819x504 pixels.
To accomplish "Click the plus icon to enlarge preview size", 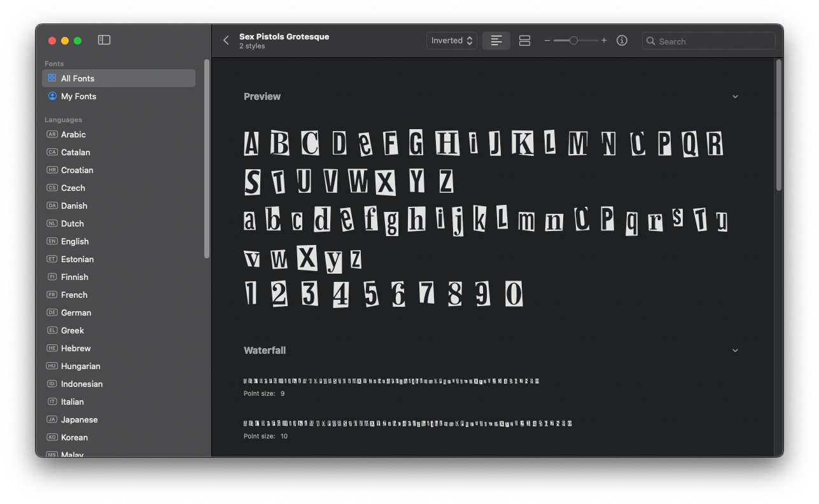I will point(604,41).
